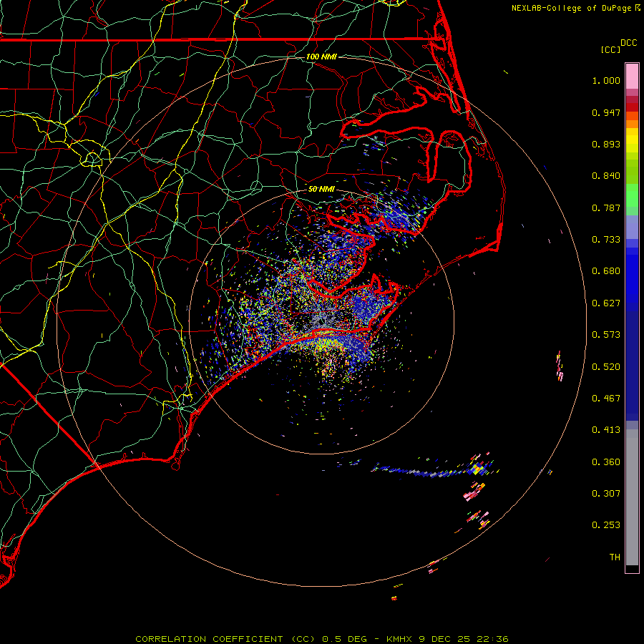The image size is (644, 644).
Task: Click the 0.787 color scale value
Action: 606,208
